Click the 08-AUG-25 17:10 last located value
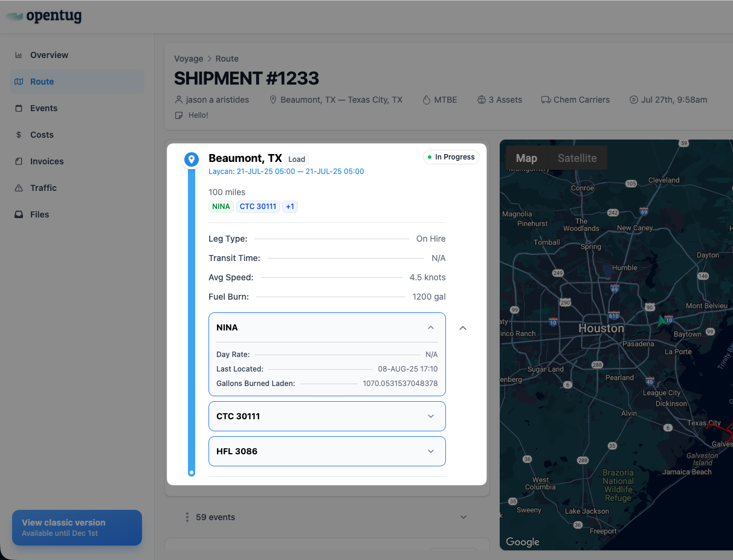 [x=408, y=369]
